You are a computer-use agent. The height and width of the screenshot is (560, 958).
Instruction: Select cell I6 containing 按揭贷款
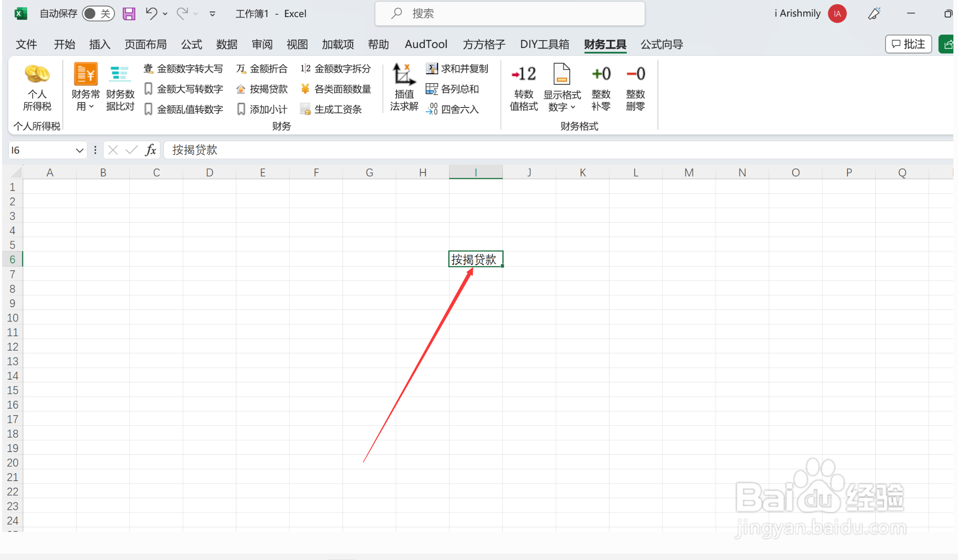click(476, 259)
